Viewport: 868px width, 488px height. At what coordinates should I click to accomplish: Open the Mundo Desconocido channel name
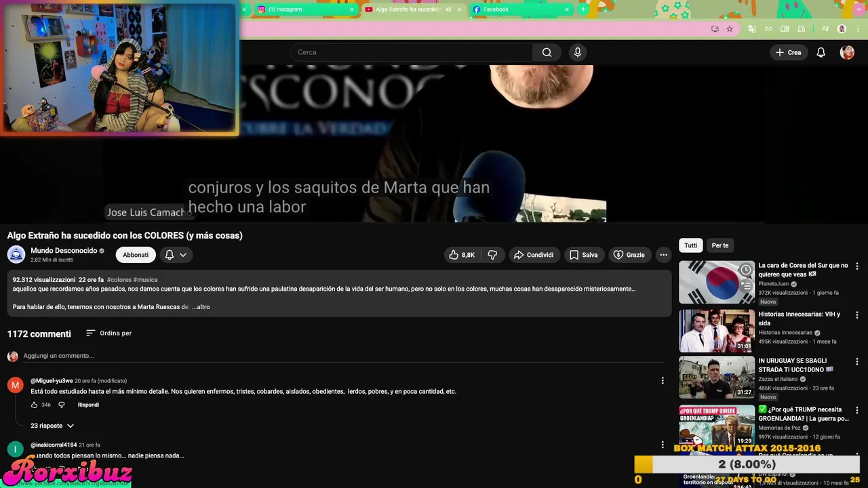[64, 251]
